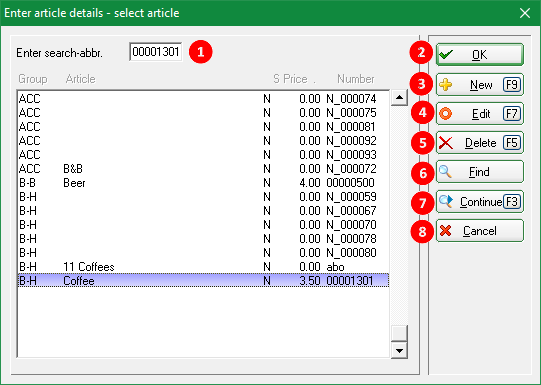Select the Beer article row
The width and height of the screenshot is (541, 385).
click(x=203, y=183)
